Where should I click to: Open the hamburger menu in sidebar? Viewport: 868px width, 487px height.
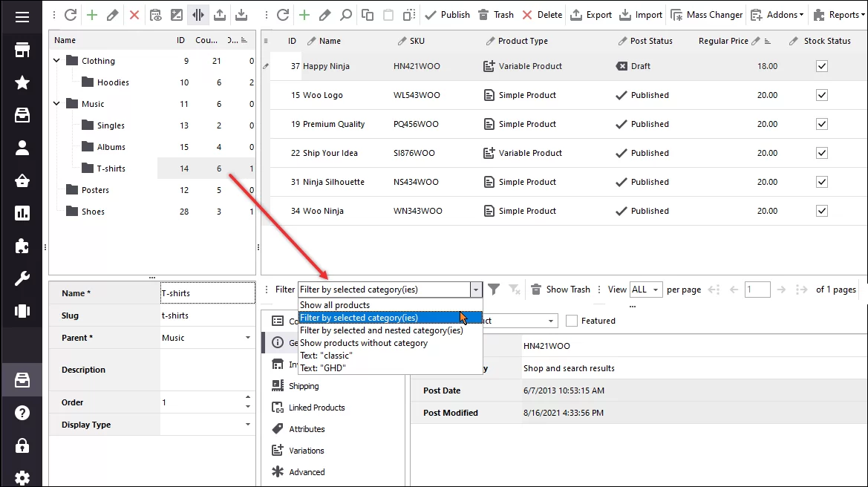point(22,16)
